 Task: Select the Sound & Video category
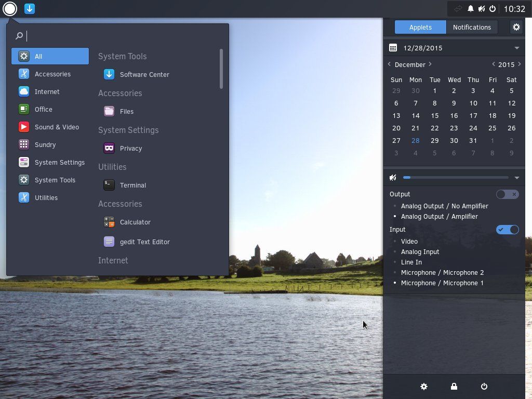point(57,127)
